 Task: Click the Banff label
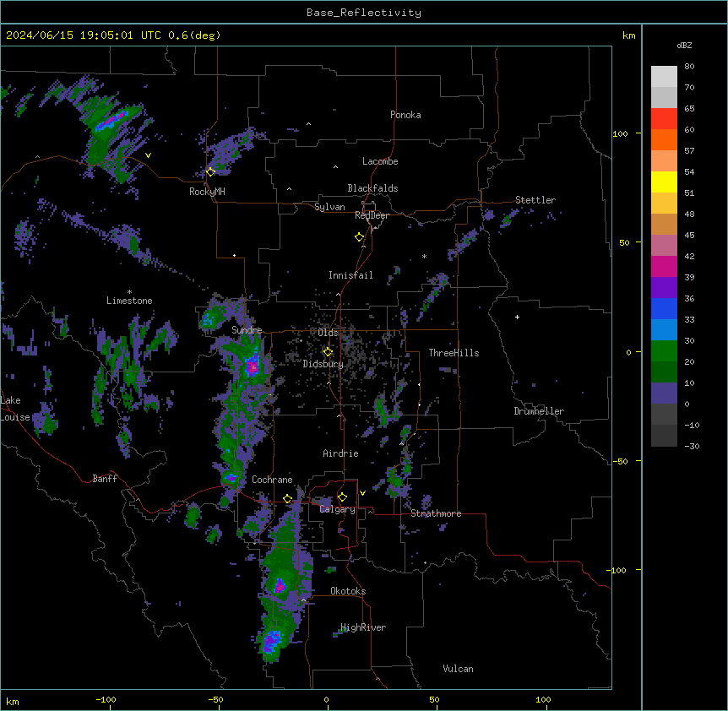pos(105,479)
